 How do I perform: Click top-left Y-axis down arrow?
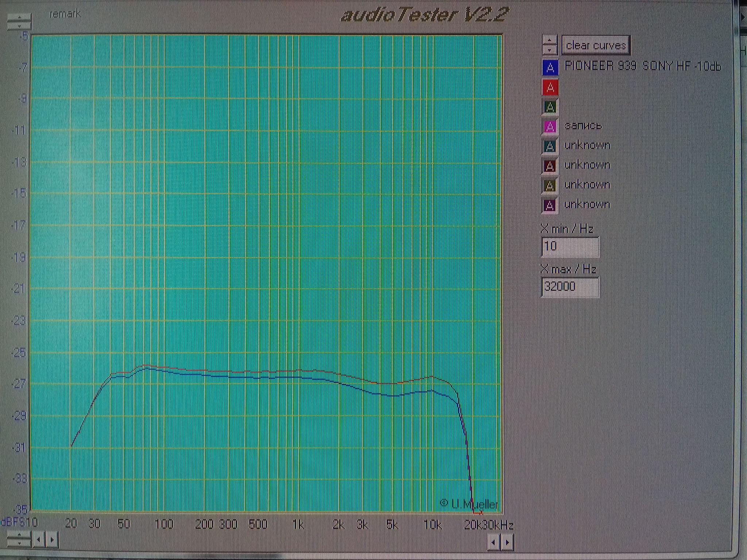(x=19, y=26)
